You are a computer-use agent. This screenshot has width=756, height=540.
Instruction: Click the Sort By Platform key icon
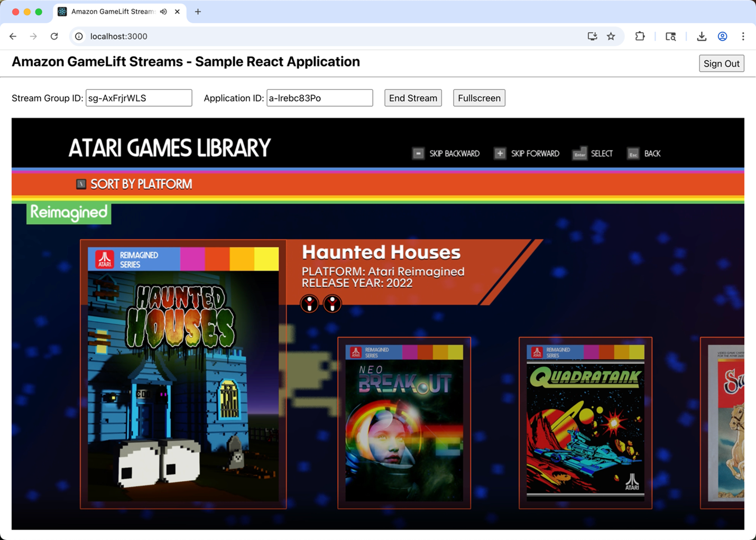(81, 184)
